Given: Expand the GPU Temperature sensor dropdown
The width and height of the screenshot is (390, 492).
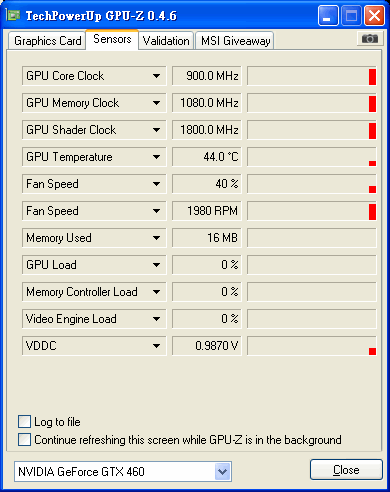Looking at the screenshot, I should [156, 157].
